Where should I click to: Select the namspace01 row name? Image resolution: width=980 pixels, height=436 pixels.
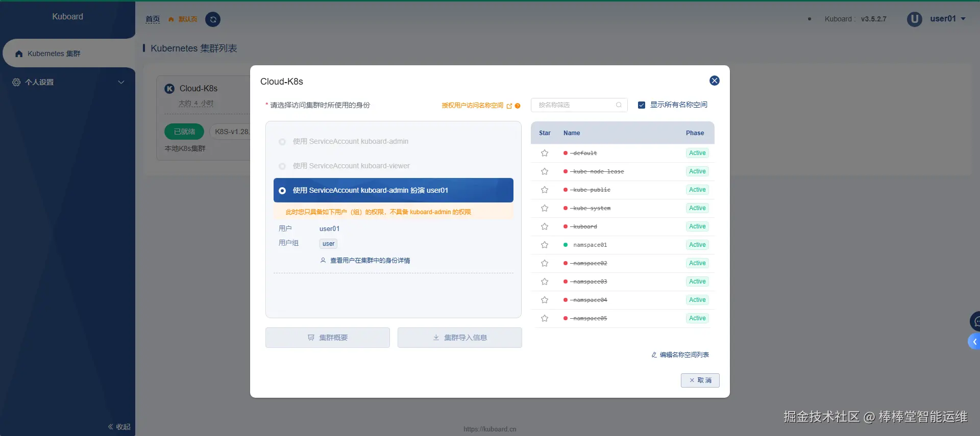(590, 245)
